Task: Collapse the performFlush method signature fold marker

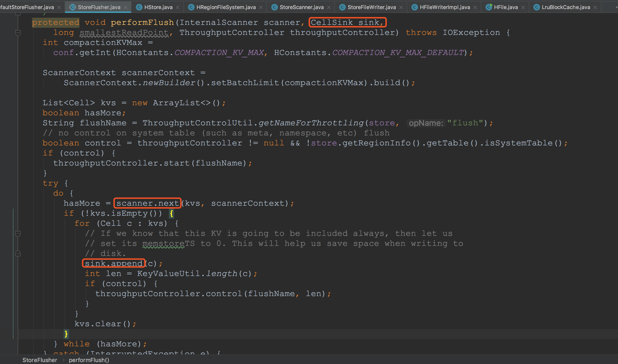Action: pyautogui.click(x=18, y=33)
